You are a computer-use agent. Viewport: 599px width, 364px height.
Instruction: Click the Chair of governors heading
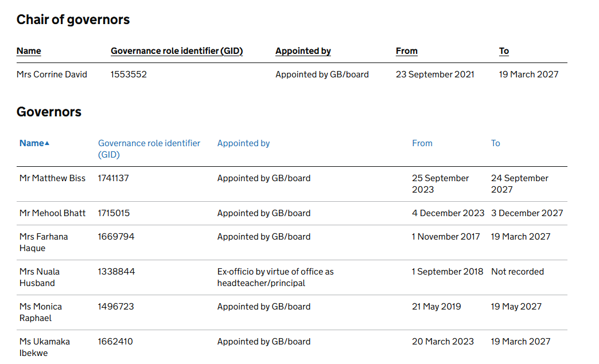pyautogui.click(x=73, y=19)
